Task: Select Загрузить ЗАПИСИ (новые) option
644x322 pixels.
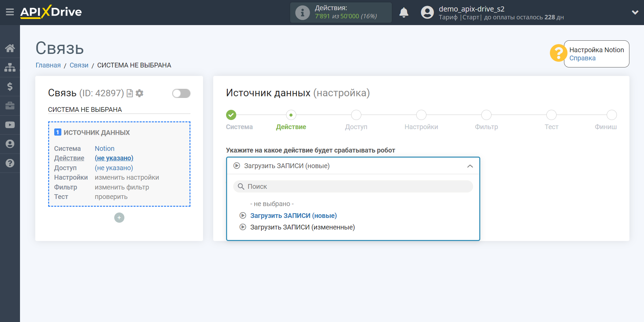Action: 294,216
